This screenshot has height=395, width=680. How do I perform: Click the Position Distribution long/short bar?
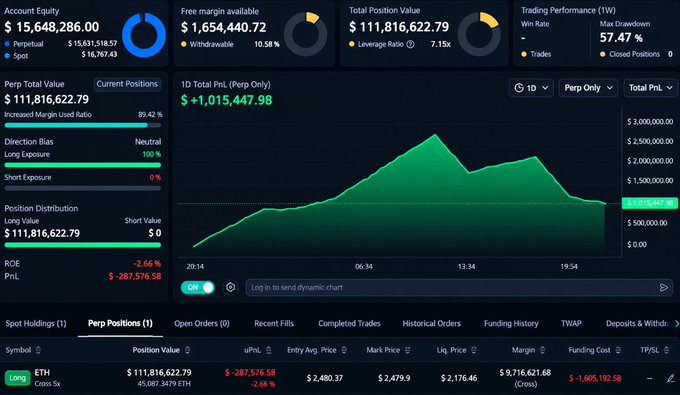click(x=82, y=245)
